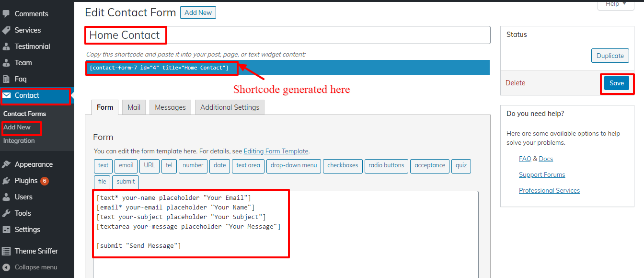This screenshot has height=278, width=644.
Task: Open the Services sidebar item
Action: (27, 30)
